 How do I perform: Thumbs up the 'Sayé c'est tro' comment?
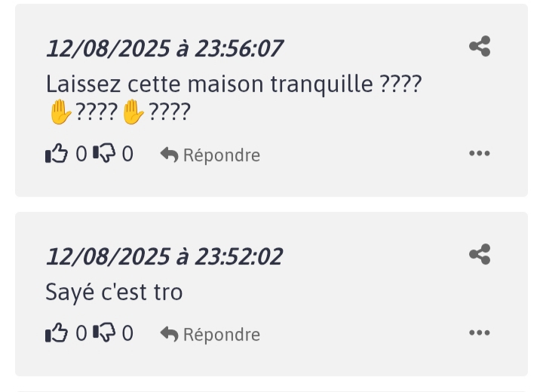click(x=57, y=333)
